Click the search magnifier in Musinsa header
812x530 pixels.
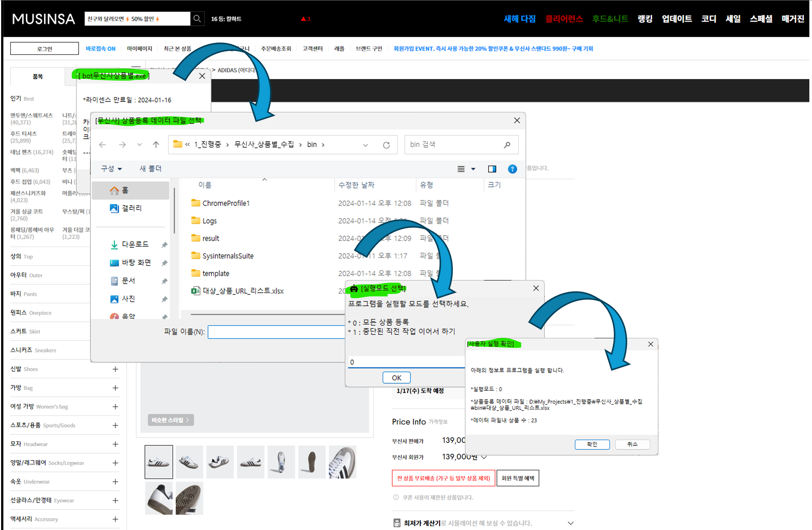pyautogui.click(x=197, y=19)
